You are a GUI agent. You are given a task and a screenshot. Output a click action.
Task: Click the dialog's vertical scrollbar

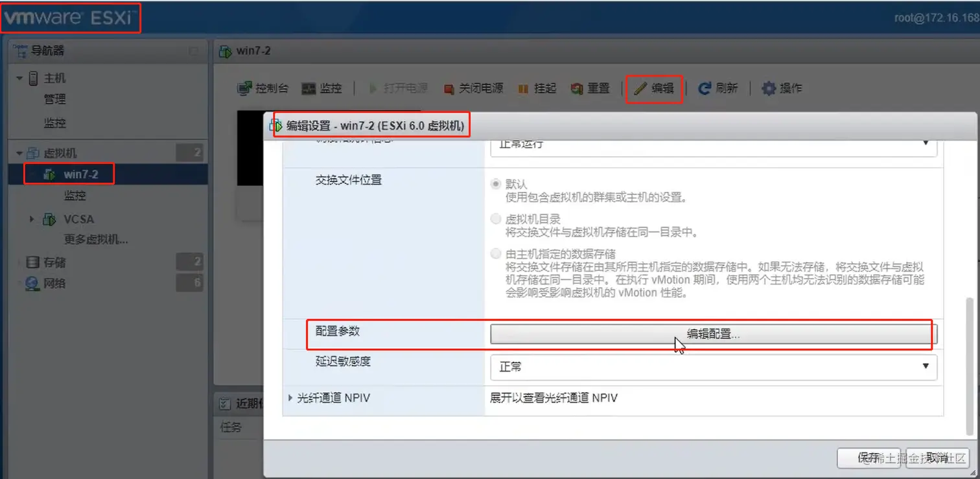970,366
